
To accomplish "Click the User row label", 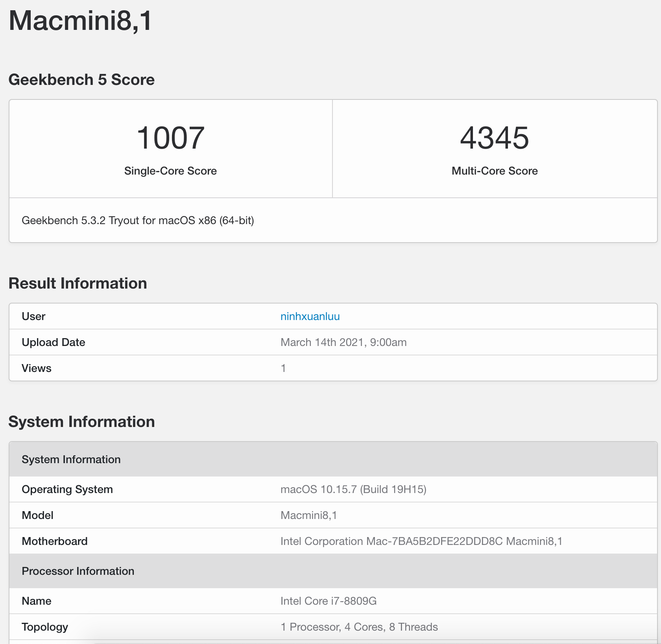I will pyautogui.click(x=33, y=316).
